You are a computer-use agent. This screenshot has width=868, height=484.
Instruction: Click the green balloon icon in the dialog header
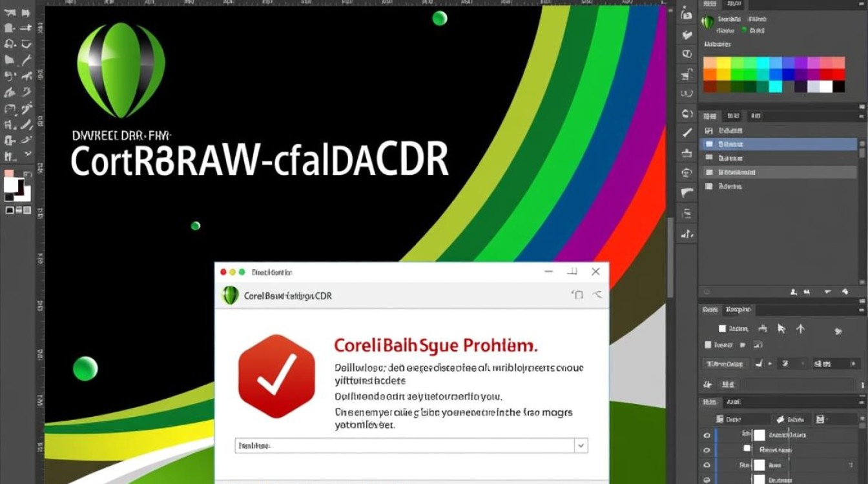[230, 296]
